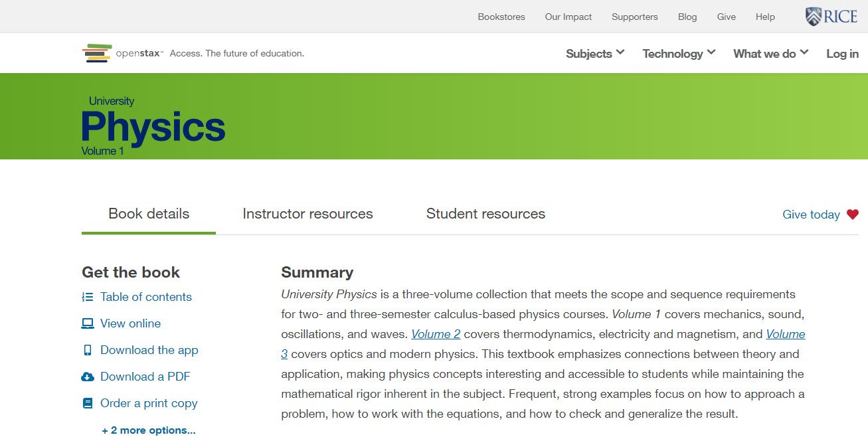Click the red heart icon
This screenshot has width=868, height=441.
tap(853, 214)
